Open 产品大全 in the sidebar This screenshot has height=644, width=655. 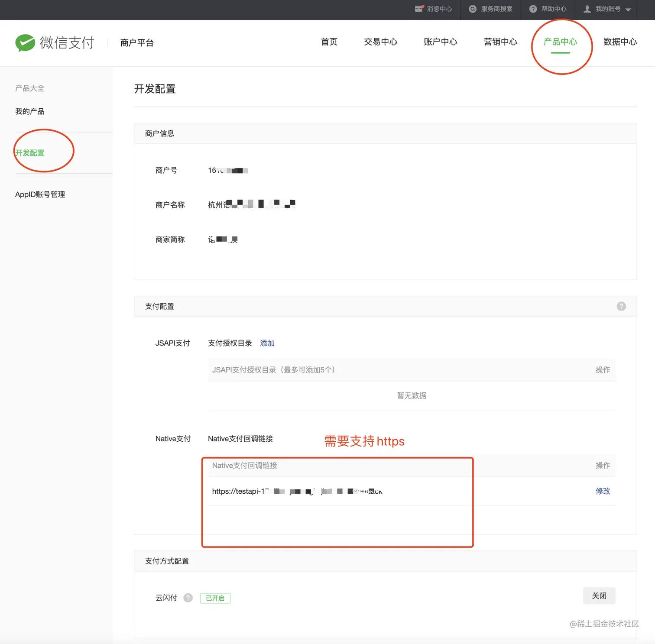[x=29, y=88]
